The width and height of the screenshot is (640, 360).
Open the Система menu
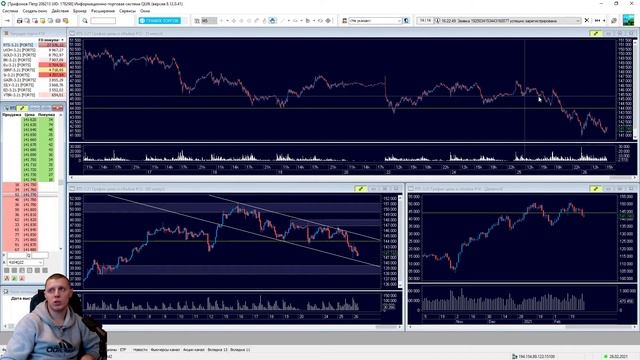pos(10,11)
